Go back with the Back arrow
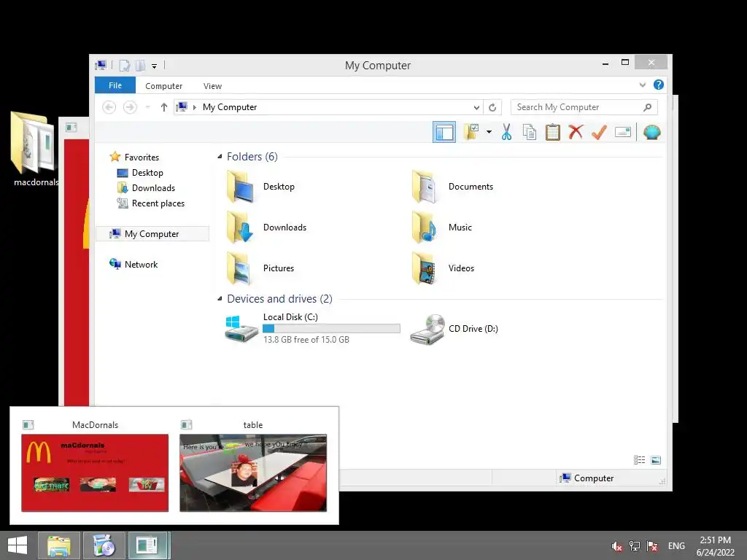747x560 pixels. (x=109, y=107)
